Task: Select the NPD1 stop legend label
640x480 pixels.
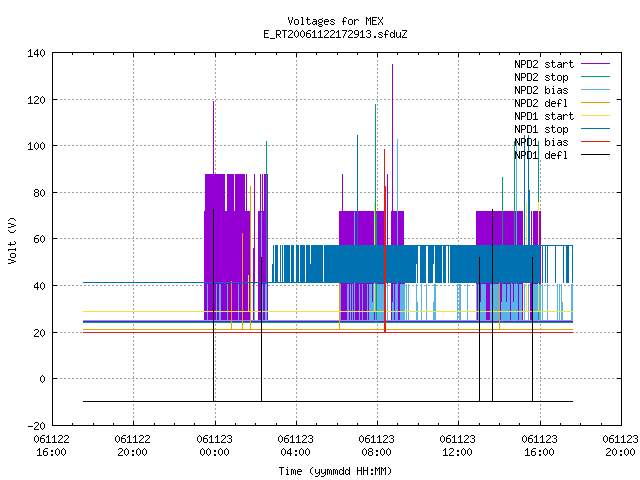Action: click(x=541, y=129)
